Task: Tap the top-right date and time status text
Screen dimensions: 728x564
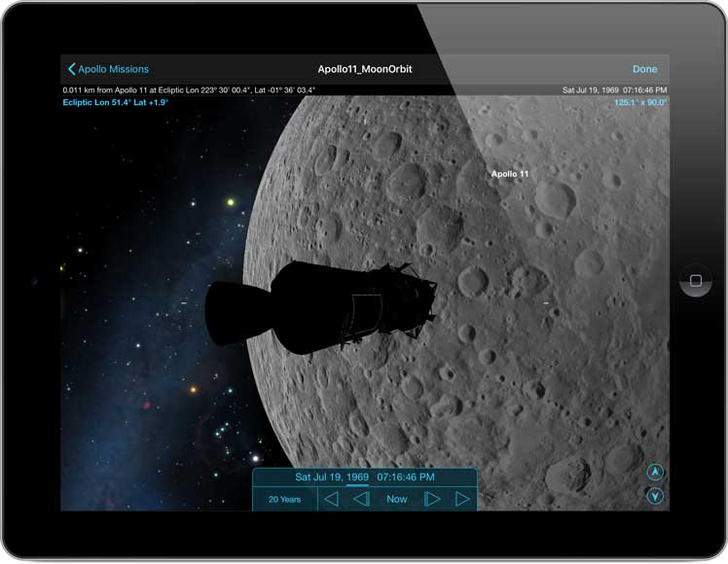Action: click(615, 90)
